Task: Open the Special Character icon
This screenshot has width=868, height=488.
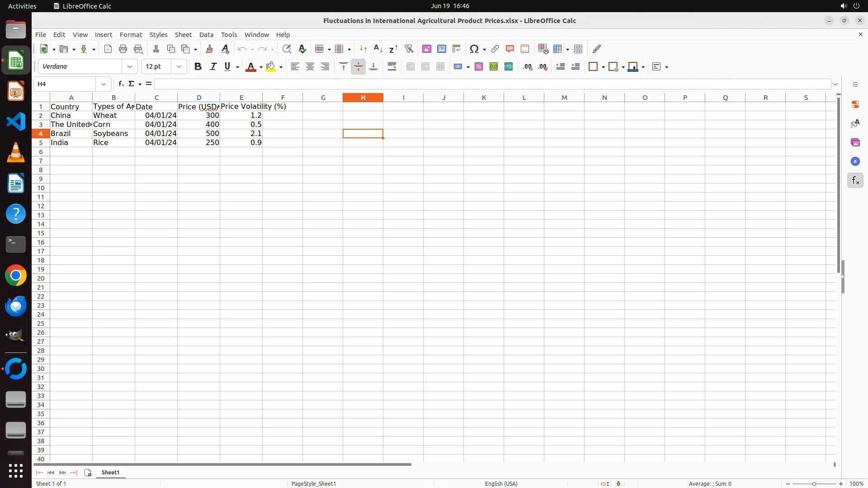Action: 474,49
